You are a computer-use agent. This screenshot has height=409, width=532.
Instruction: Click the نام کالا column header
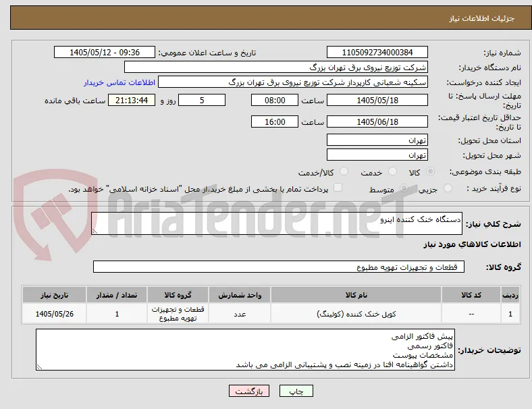click(x=356, y=295)
